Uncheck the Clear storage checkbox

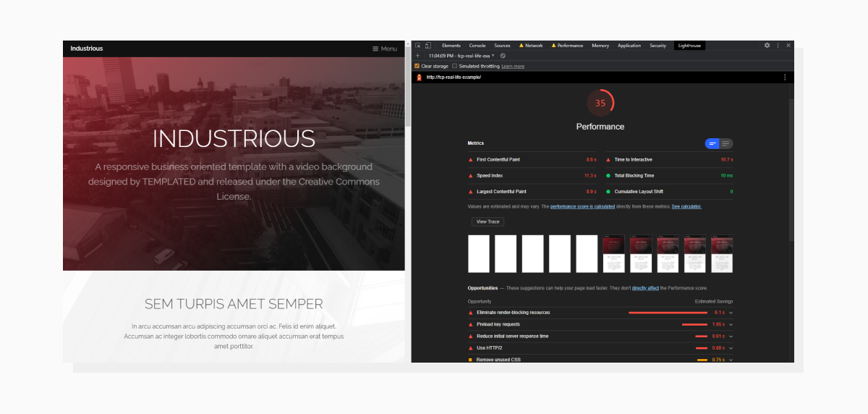(417, 66)
